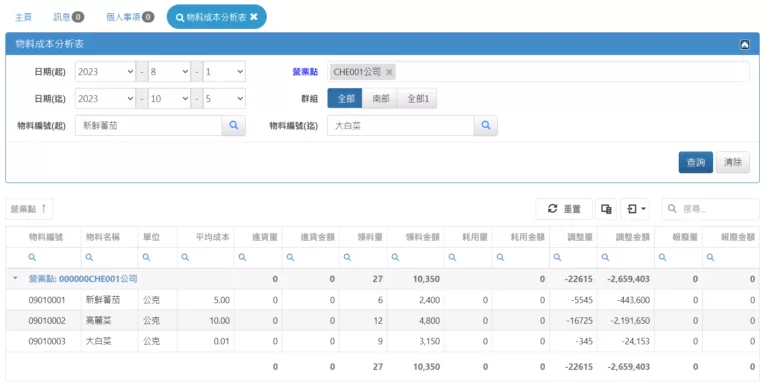Open the 訊息 tab
768x388 pixels.
point(69,17)
